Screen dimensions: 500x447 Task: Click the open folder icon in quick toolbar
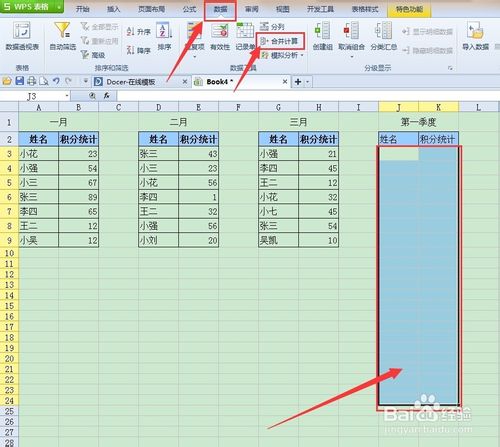click(7, 81)
